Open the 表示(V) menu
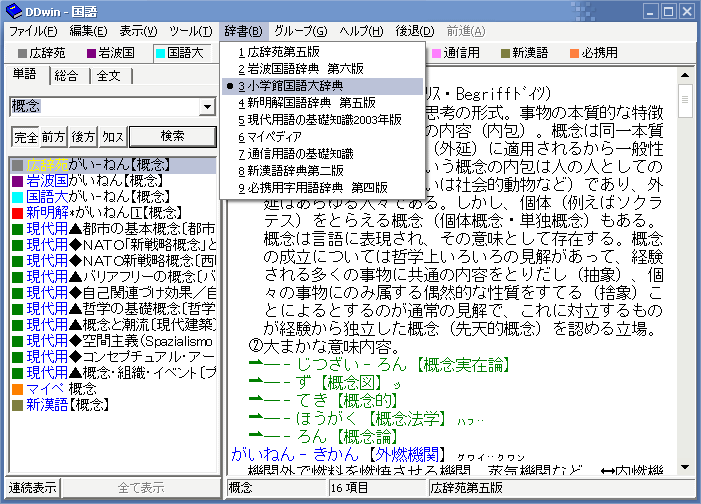The width and height of the screenshot is (701, 504). (x=138, y=31)
